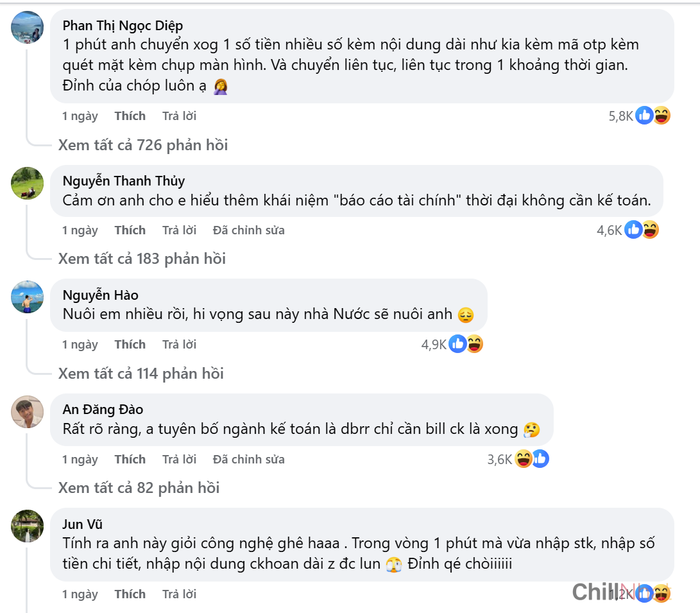This screenshot has width=700, height=613.
Task: Click Đã chỉnh sửa on An Đăng Đào's comment
Action: tap(248, 459)
